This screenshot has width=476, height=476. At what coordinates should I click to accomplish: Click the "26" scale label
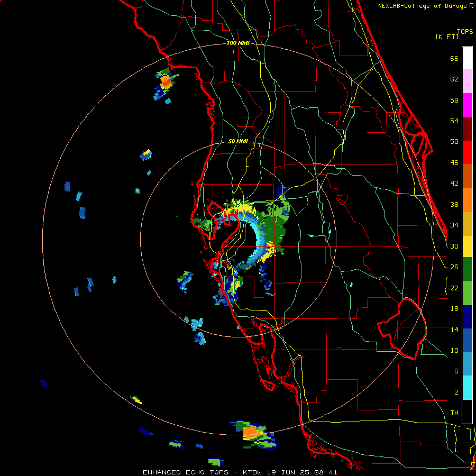[x=454, y=267]
